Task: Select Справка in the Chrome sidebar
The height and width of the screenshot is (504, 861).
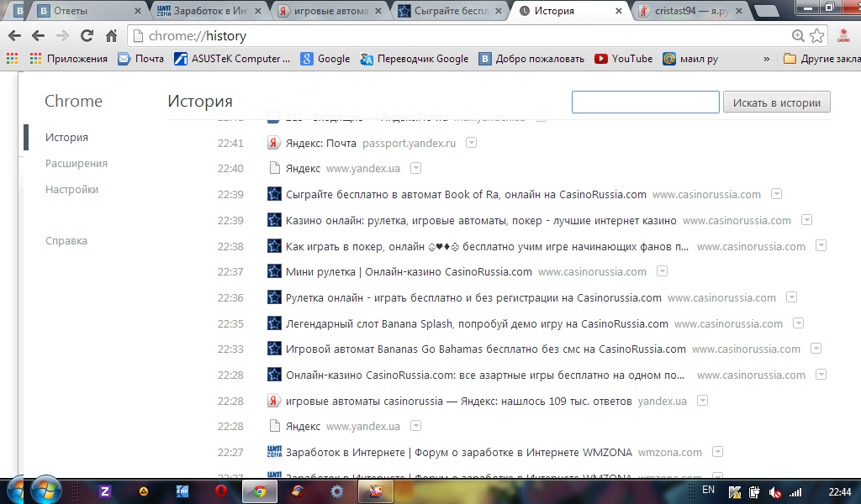Action: pyautogui.click(x=66, y=241)
